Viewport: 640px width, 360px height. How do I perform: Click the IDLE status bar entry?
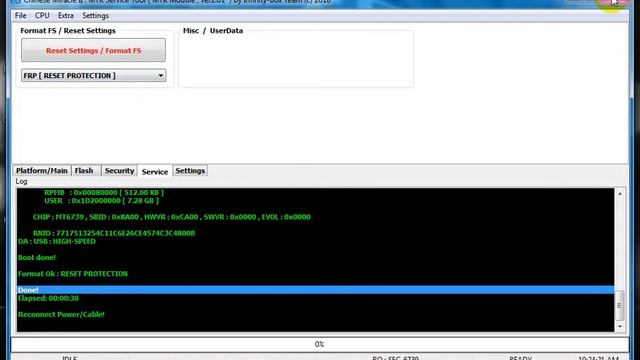[x=69, y=358]
